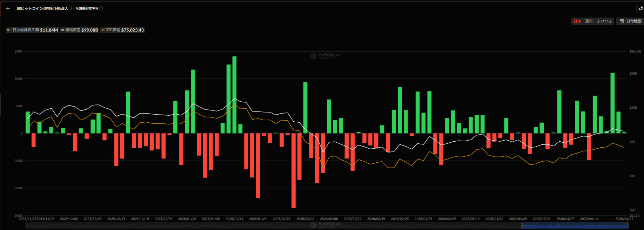Switch to the 週次 weekly tab
The width and height of the screenshot is (644, 230).
589,21
